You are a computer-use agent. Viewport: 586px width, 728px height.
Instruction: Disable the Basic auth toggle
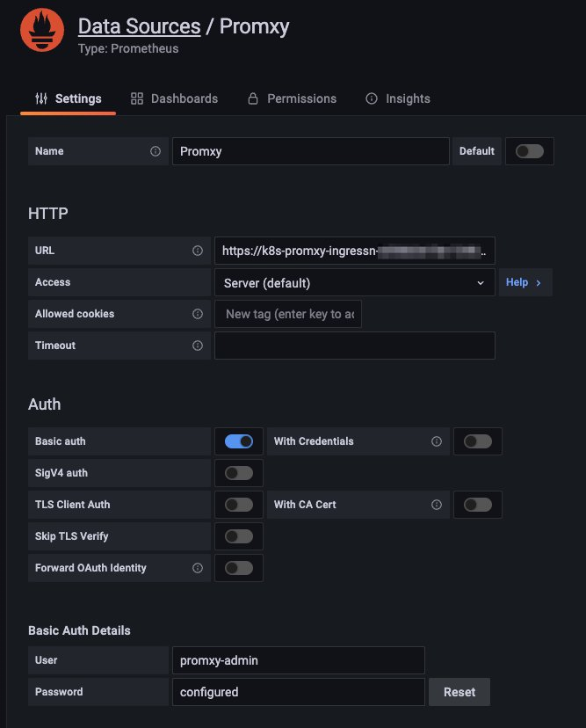pos(239,441)
